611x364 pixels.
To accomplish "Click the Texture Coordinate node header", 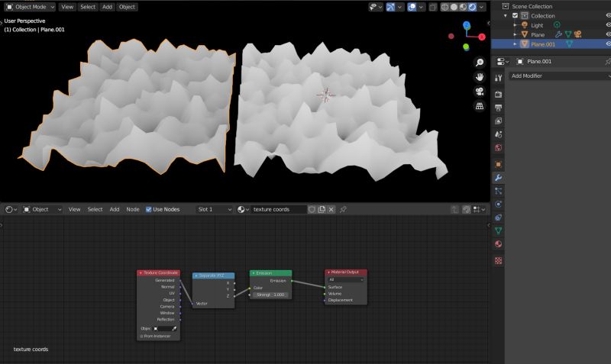I will point(158,273).
